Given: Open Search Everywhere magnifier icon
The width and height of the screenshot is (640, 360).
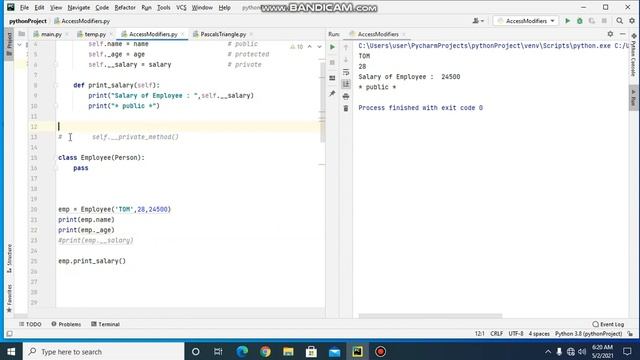Looking at the screenshot, I should (x=620, y=21).
